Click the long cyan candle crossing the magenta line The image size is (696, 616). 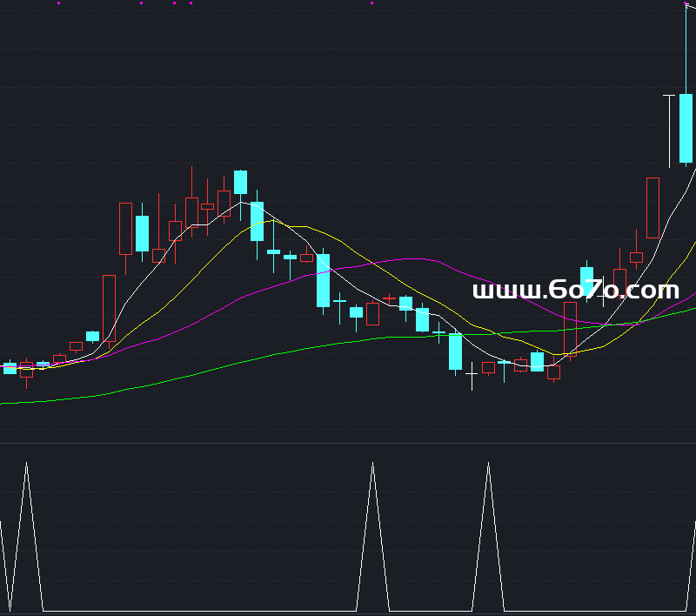pos(323,280)
